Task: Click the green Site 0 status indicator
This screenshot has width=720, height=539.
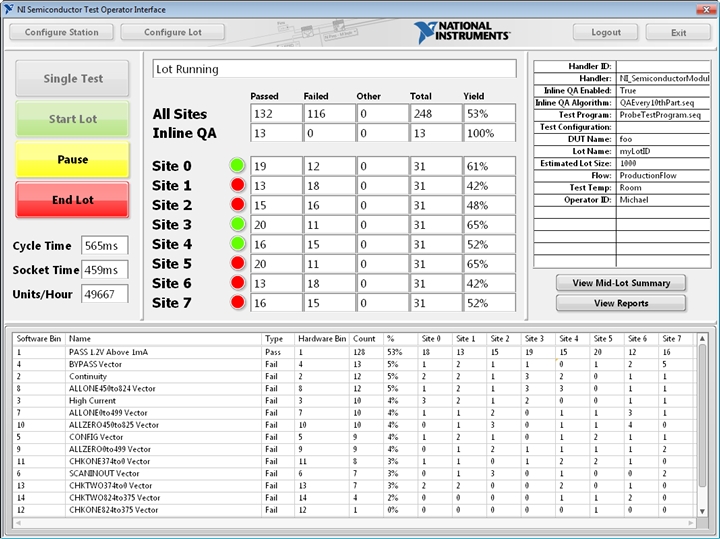Action: pos(237,166)
